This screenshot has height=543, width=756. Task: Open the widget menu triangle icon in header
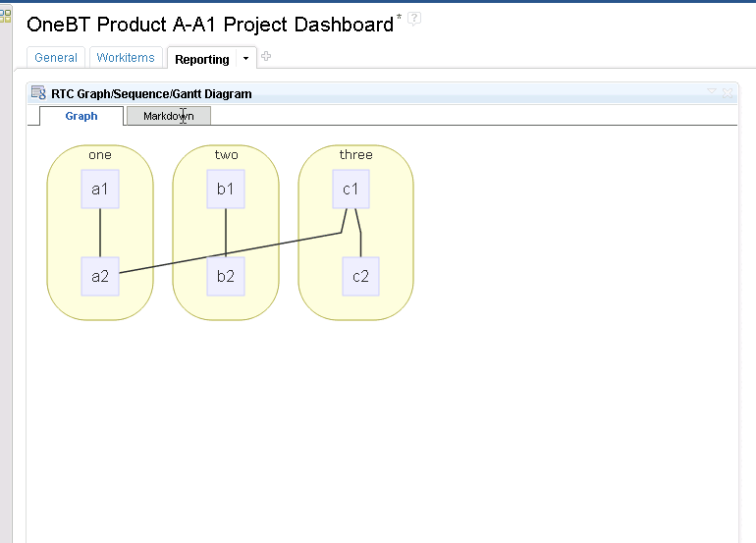click(x=712, y=92)
